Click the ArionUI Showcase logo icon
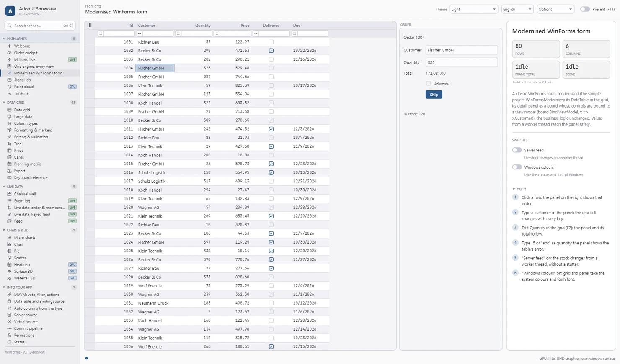Image resolution: width=620 pixels, height=364 pixels. [x=10, y=11]
